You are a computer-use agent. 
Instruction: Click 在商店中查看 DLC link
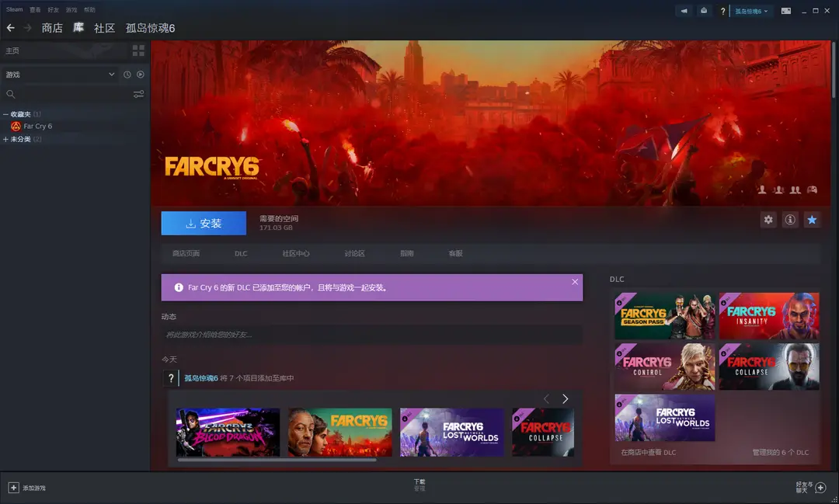pos(649,452)
